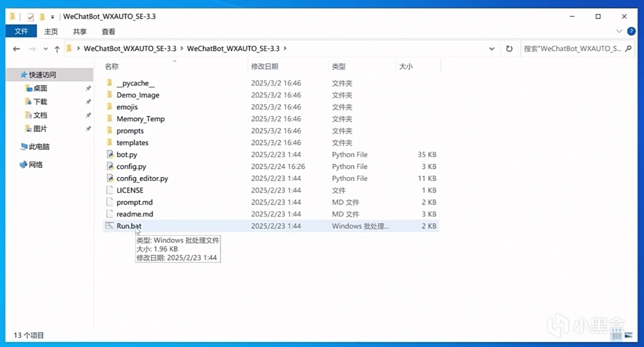Go up one folder level
The height and width of the screenshot is (347, 644).
(x=57, y=49)
